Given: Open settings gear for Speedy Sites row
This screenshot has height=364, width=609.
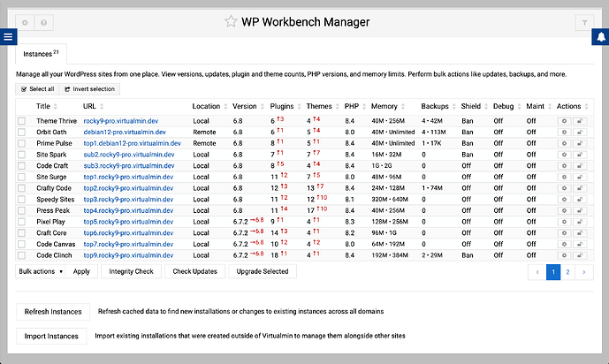Looking at the screenshot, I should 564,200.
